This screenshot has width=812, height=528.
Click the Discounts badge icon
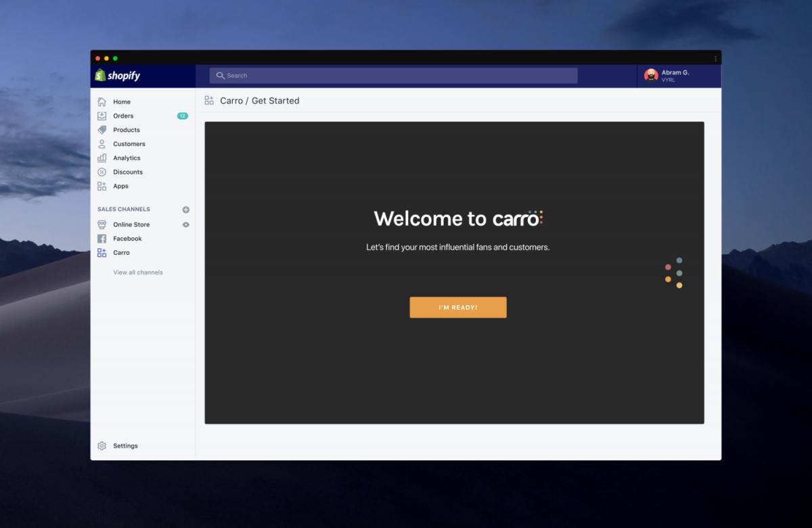(101, 172)
